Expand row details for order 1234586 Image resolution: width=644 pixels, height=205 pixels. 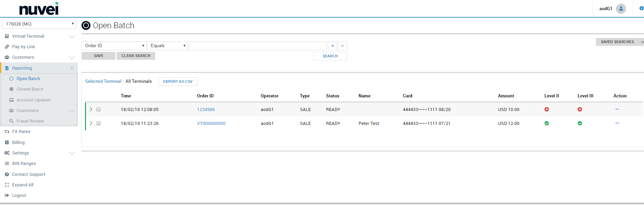(91, 109)
